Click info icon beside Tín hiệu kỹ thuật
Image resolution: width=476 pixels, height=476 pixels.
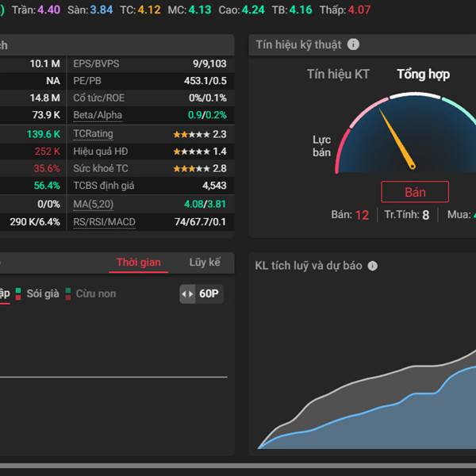354,45
